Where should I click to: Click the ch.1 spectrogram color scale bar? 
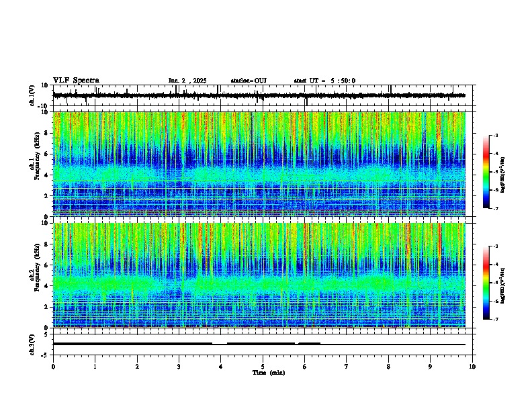486,172
